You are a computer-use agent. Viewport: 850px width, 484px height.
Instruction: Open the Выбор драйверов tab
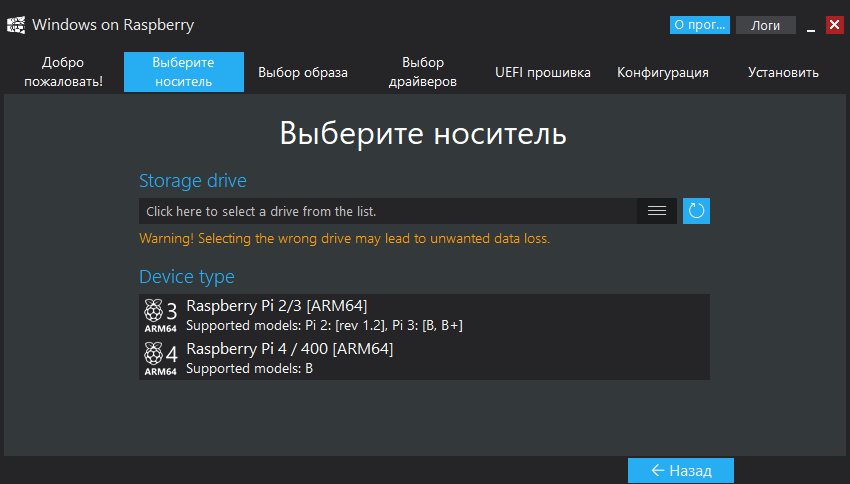click(x=423, y=72)
